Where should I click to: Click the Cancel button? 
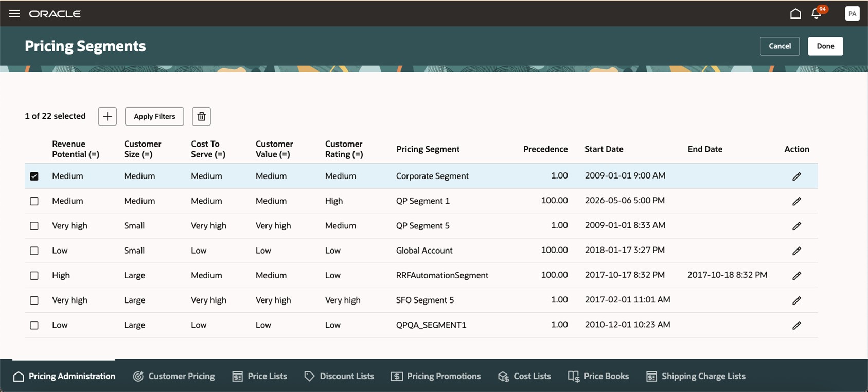click(780, 46)
